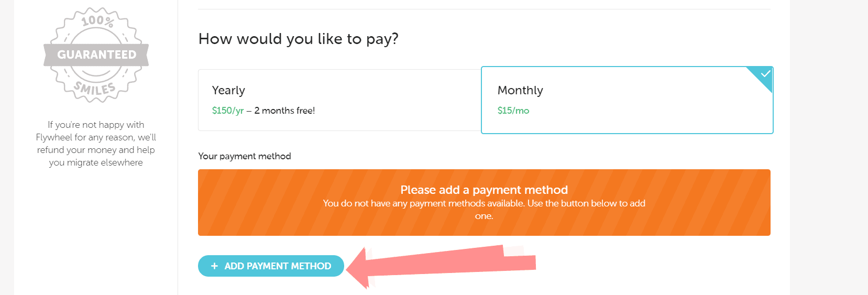Select the Monthly billing option card
This screenshot has width=868, height=295.
627,100
